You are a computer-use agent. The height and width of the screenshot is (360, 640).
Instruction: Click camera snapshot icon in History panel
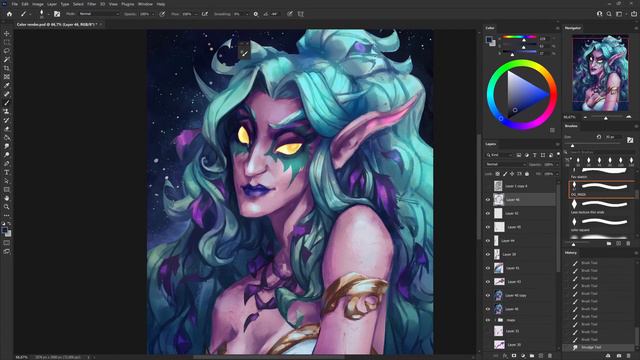click(x=619, y=356)
